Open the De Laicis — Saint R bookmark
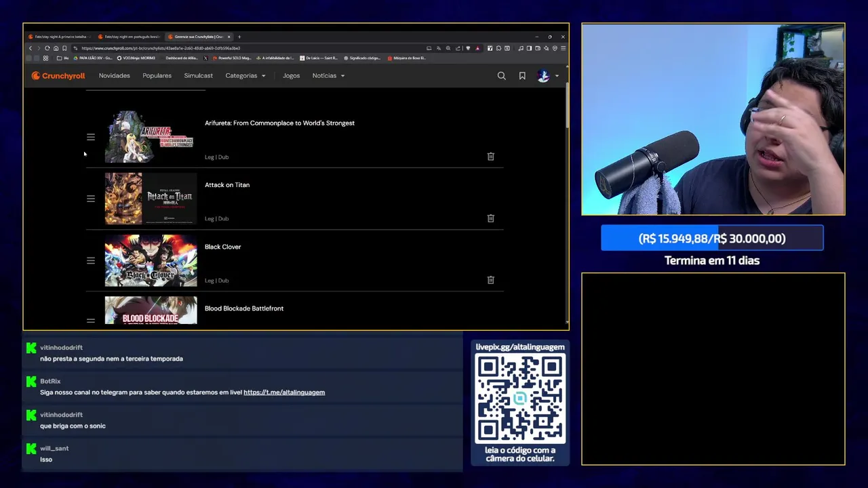This screenshot has height=488, width=868. coord(319,58)
